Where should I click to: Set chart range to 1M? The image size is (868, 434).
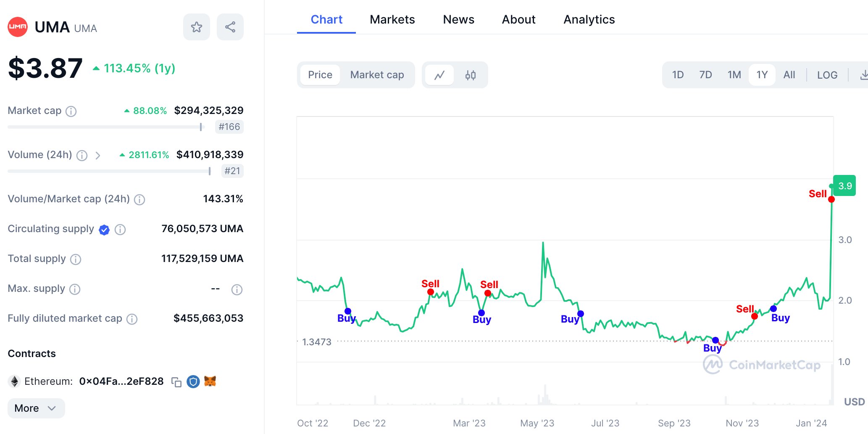tap(734, 75)
